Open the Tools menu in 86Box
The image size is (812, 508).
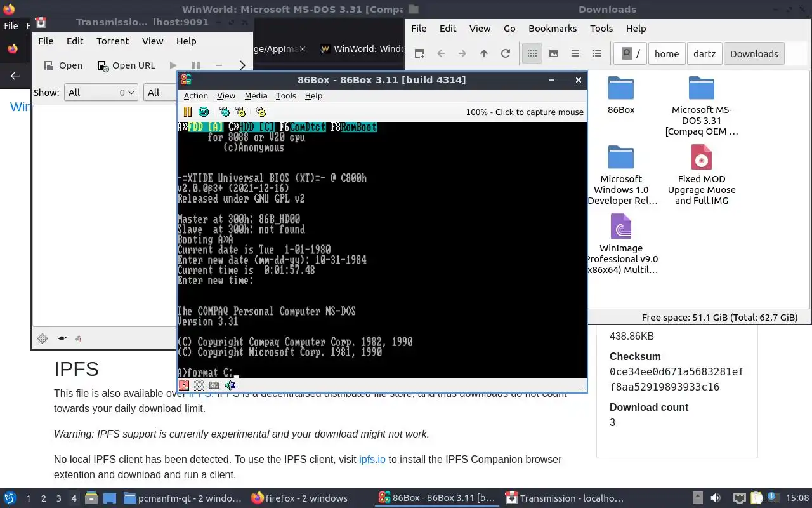click(286, 96)
